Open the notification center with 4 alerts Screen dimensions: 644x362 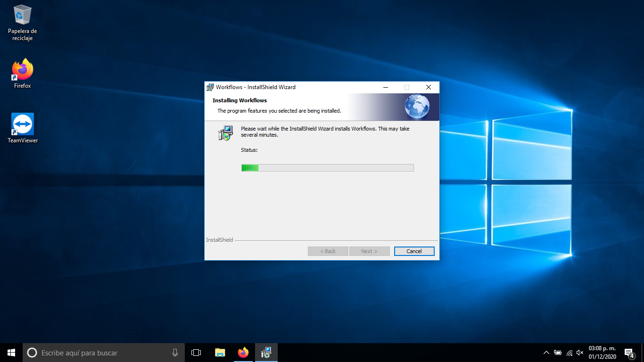pyautogui.click(x=629, y=353)
